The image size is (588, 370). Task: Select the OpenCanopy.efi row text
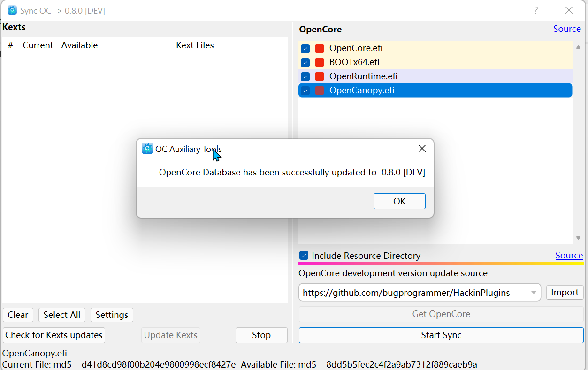pos(362,91)
